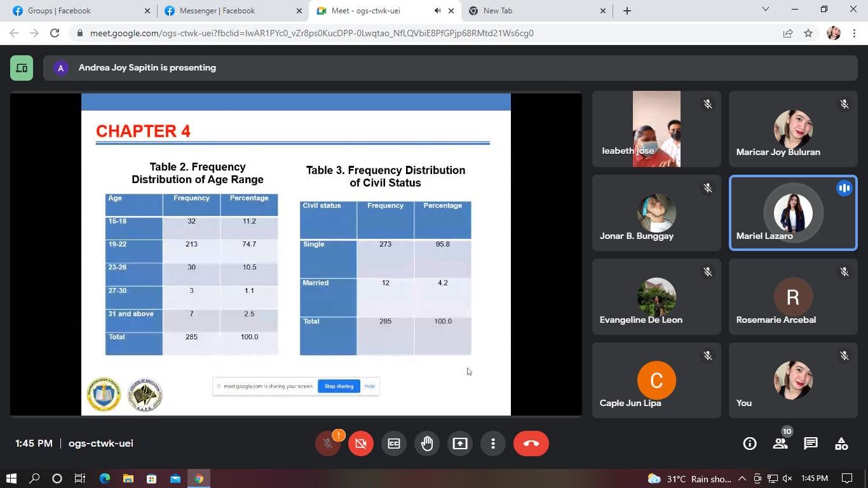This screenshot has height=488, width=868.
Task: Open the Windows notification center
Action: pyautogui.click(x=847, y=478)
